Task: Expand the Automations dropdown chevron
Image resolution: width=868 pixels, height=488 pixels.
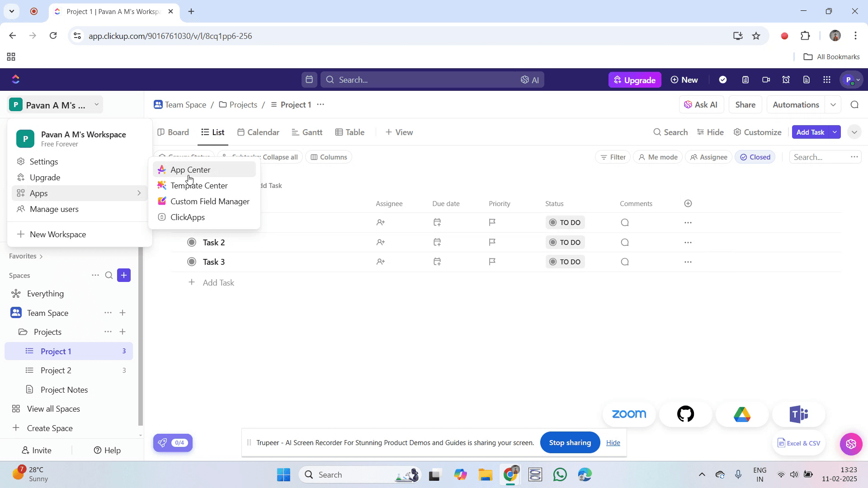Action: click(x=833, y=105)
